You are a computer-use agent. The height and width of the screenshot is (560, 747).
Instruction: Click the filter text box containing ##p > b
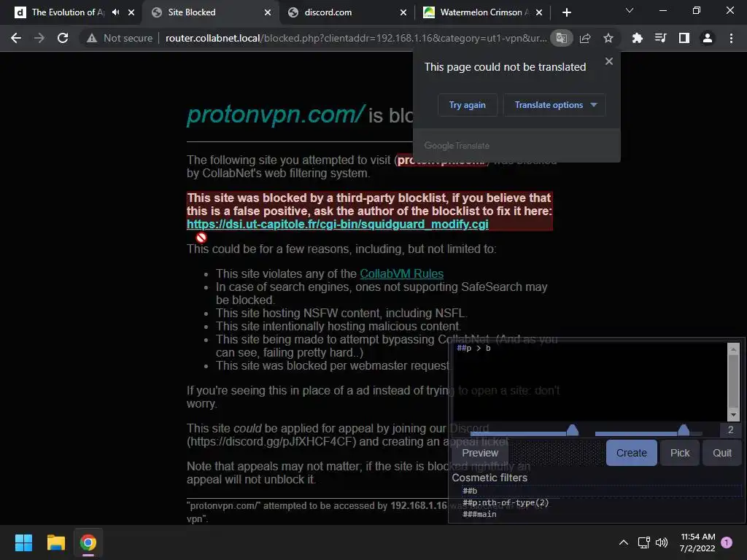point(589,381)
